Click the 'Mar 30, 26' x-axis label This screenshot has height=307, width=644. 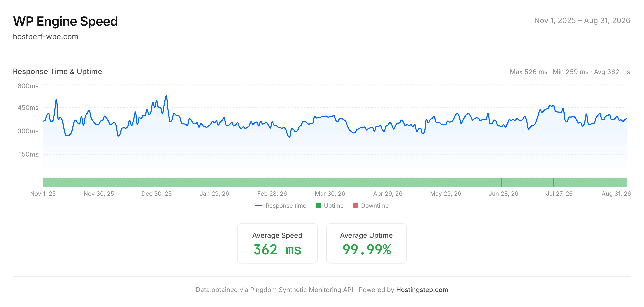pos(330,194)
